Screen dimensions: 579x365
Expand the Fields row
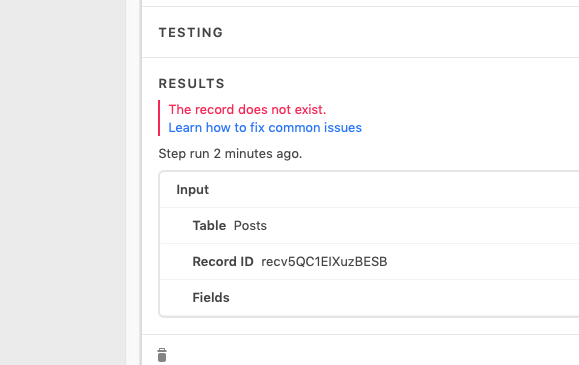click(369, 298)
